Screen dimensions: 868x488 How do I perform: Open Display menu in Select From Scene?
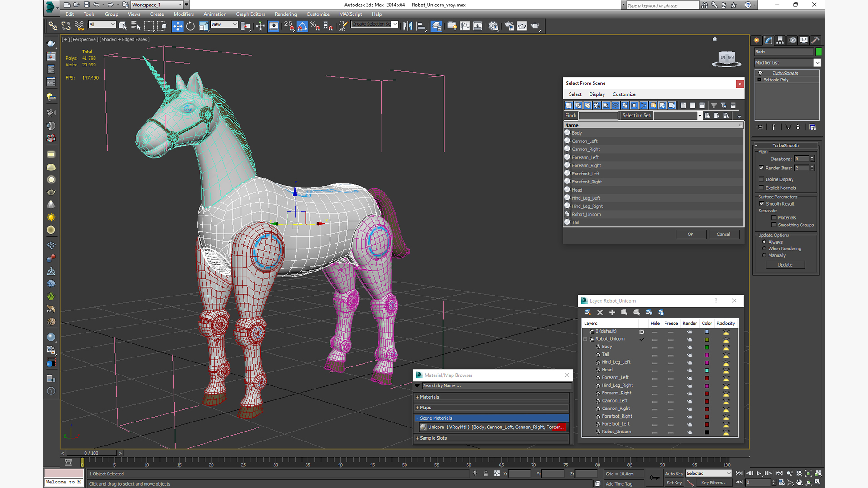tap(597, 94)
